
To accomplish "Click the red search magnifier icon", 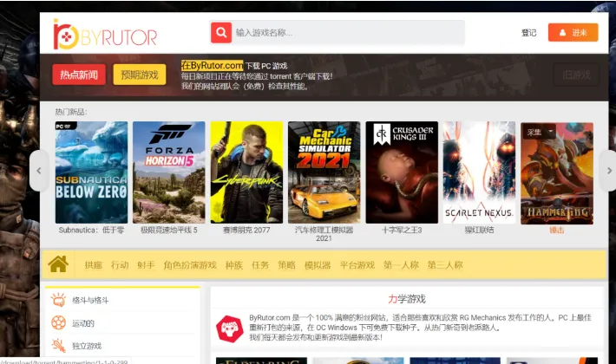I will click(221, 33).
